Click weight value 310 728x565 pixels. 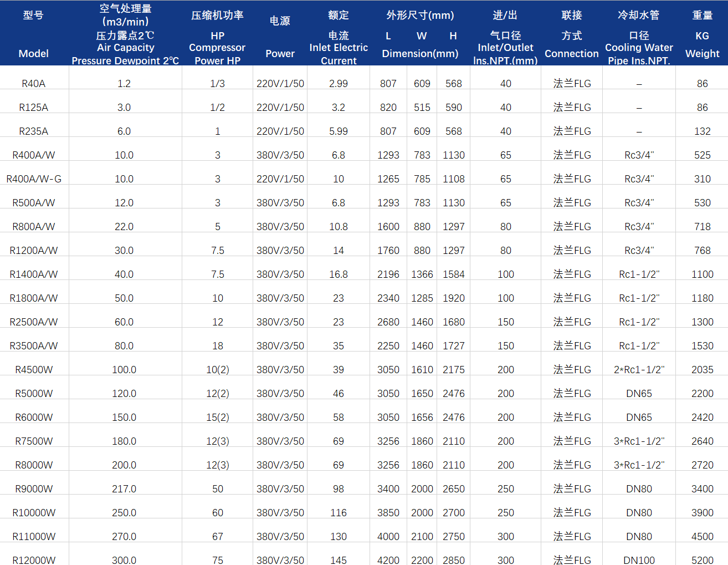click(703, 179)
